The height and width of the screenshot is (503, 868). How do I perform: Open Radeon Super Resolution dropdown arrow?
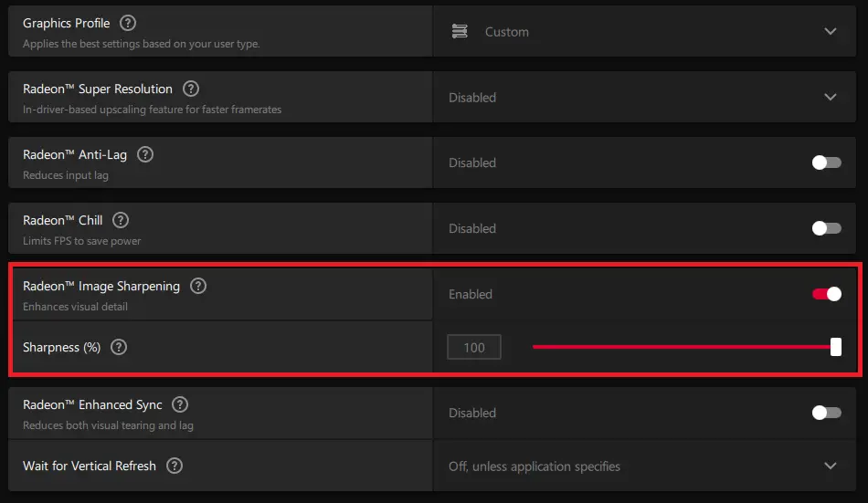click(830, 97)
